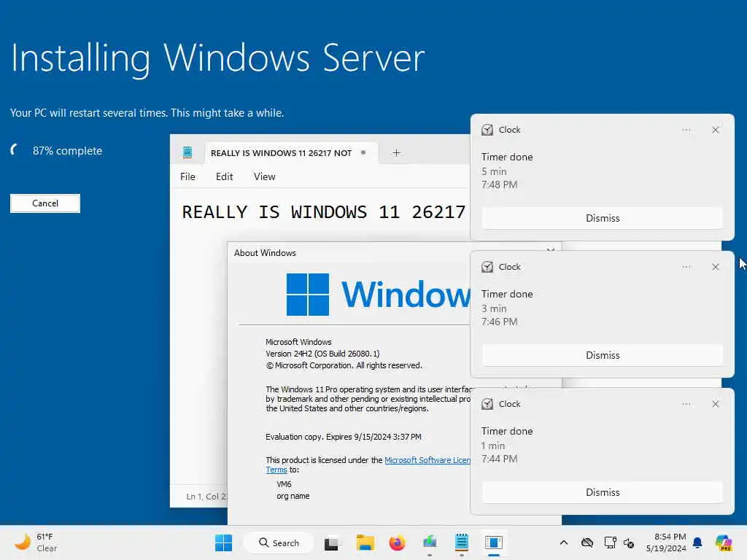This screenshot has width=747, height=560.
Task: Open File Explorer from taskbar
Action: coord(365,542)
